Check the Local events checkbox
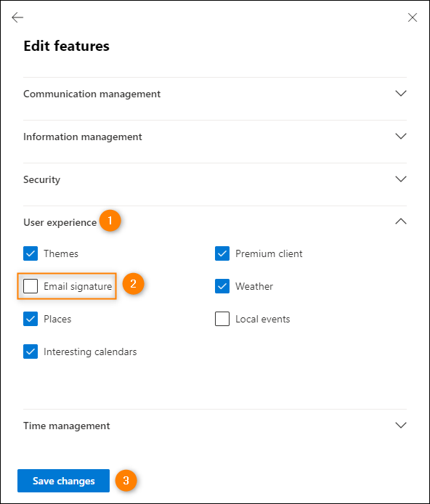This screenshot has height=504, width=430. (222, 319)
